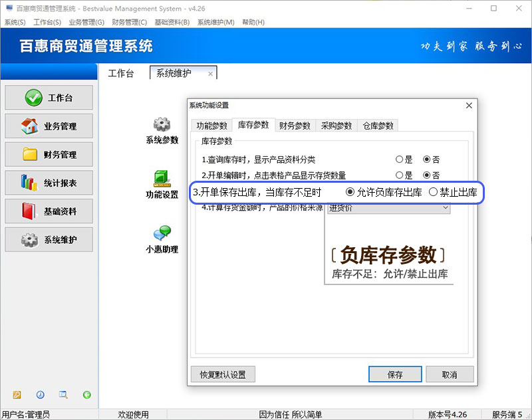Screen dimensions: 532x420
Task: Close the 系统维护 tab with its x
Action: [210, 74]
